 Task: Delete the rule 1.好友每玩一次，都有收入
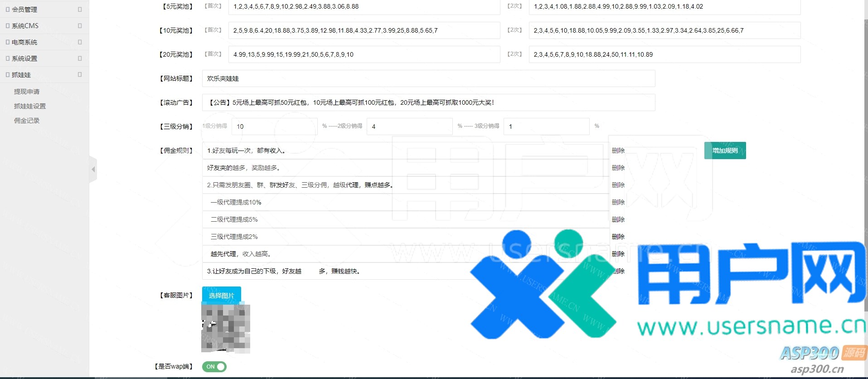618,151
